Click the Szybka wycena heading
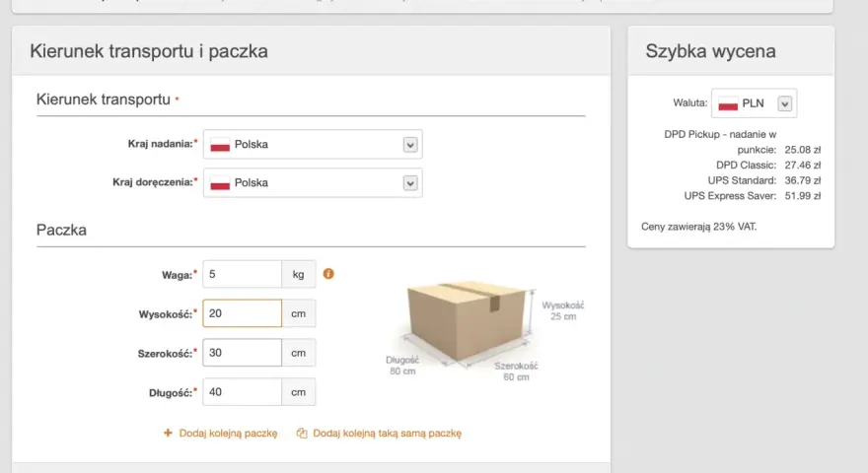 (x=710, y=51)
